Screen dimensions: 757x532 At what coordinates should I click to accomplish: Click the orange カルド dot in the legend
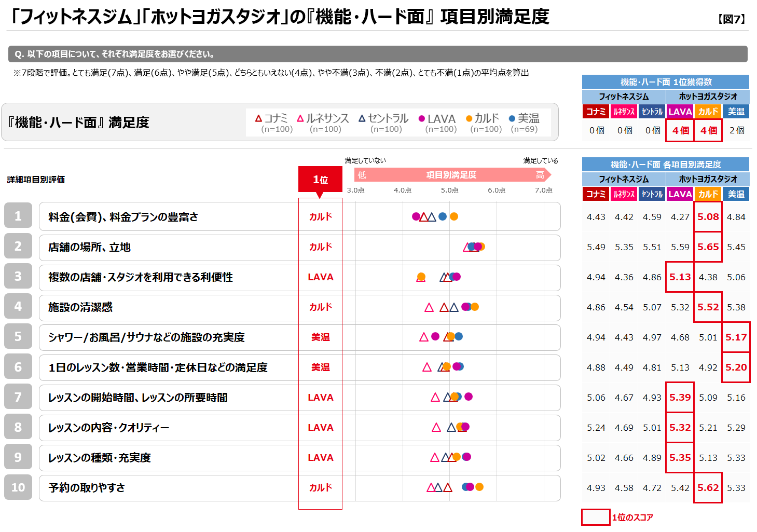(469, 118)
